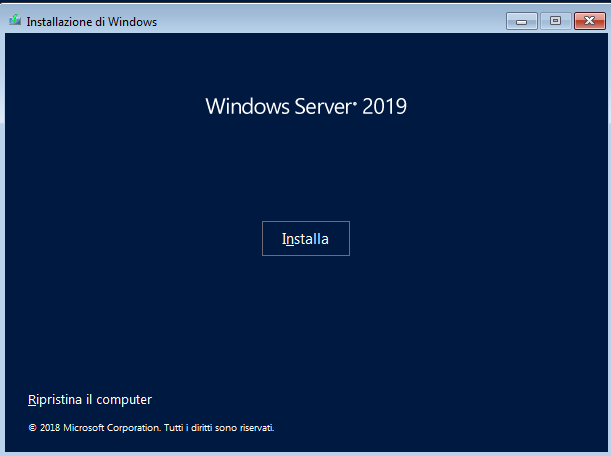Click the Windows setup icon in title bar
The width and height of the screenshot is (611, 456).
(x=15, y=20)
